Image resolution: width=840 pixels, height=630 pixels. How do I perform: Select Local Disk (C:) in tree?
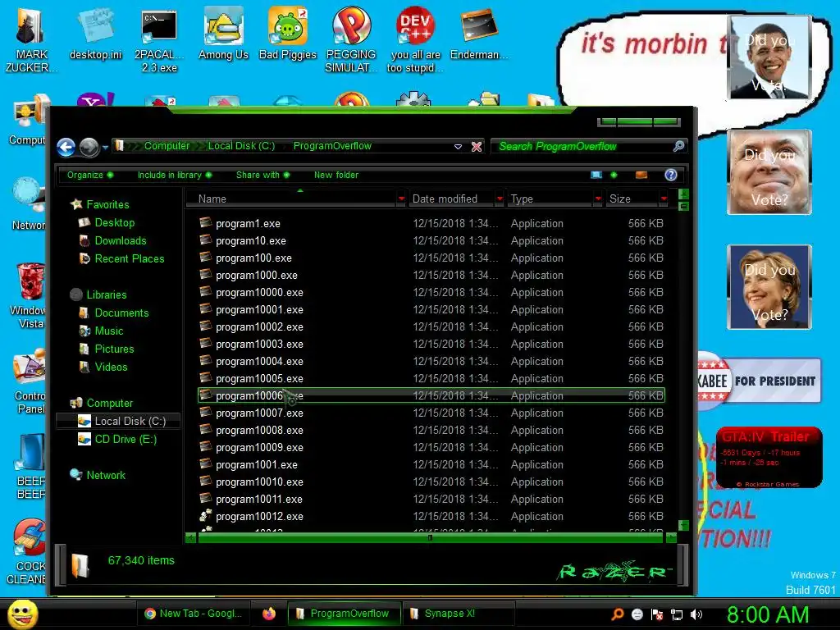pyautogui.click(x=130, y=422)
